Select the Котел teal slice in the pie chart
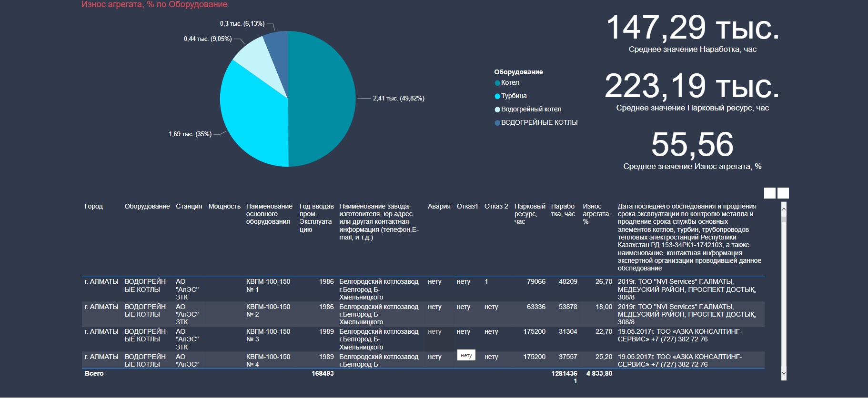The height and width of the screenshot is (399, 868). pyautogui.click(x=322, y=99)
